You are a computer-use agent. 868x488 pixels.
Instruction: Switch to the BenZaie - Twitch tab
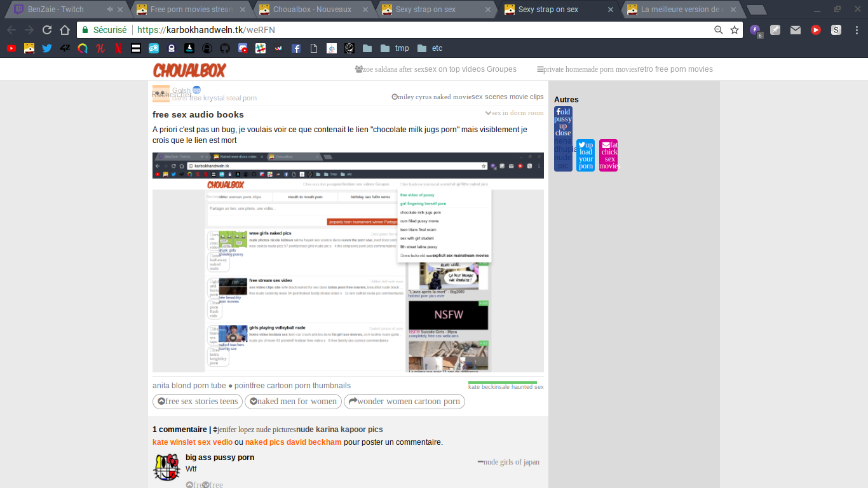pos(60,10)
